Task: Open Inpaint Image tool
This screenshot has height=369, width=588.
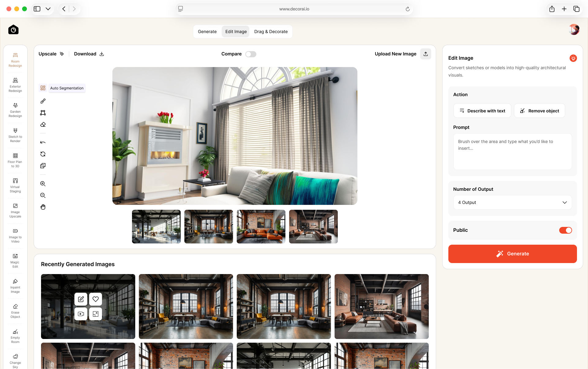Action: [x=15, y=286]
